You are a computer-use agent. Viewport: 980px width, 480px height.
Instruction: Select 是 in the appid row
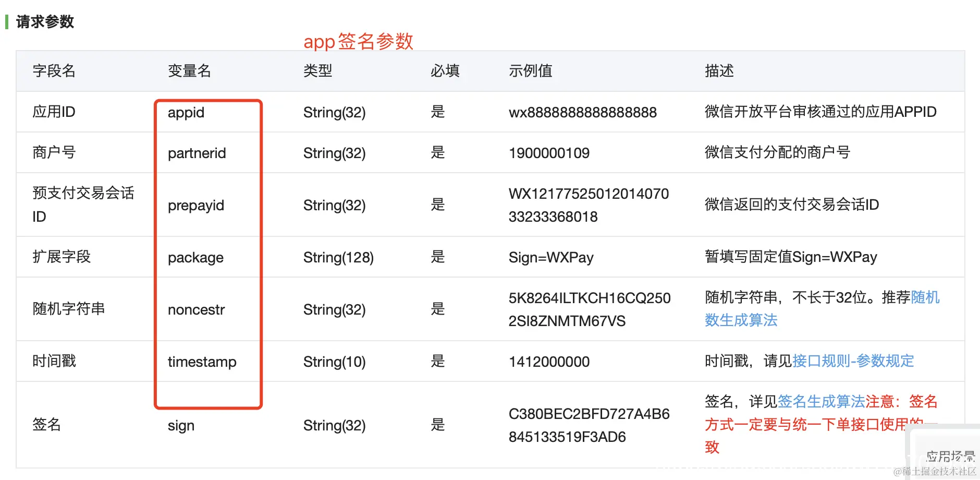coord(438,112)
